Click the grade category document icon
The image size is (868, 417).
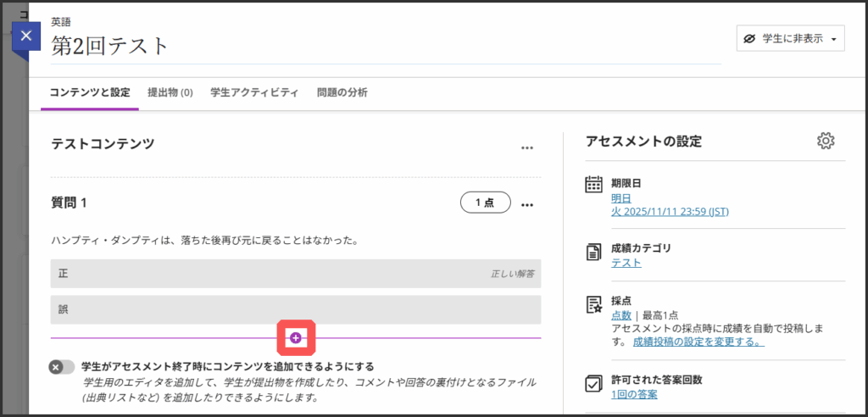[x=594, y=252]
